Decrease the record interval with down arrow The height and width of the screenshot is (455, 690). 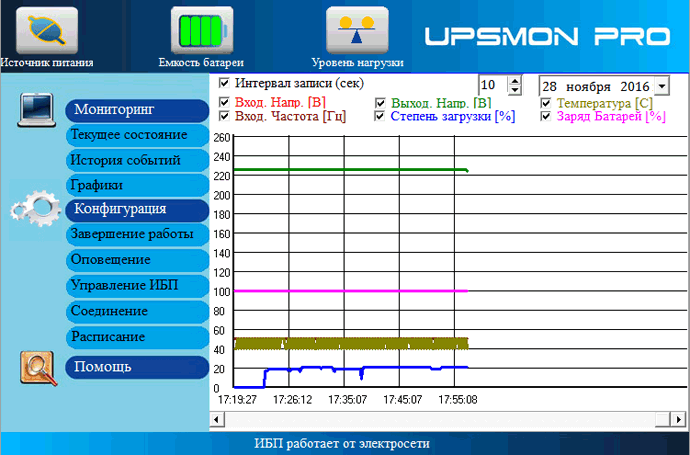pos(514,90)
